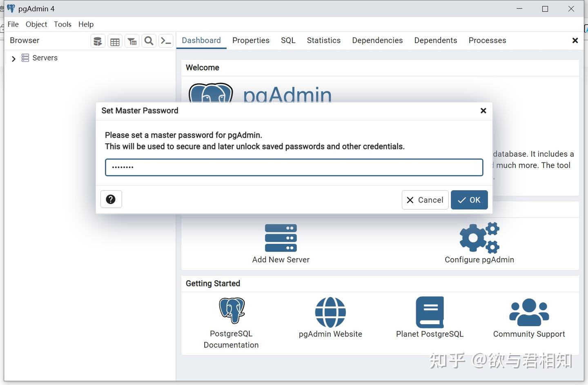Open the Search Objects magnifier icon
Screen dimensions: 588x385
(149, 41)
